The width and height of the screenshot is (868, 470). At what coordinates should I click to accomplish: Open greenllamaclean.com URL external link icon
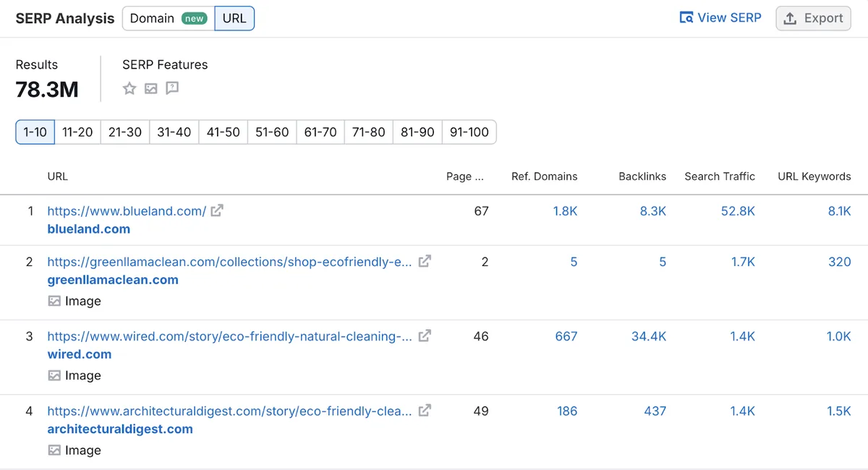coord(425,261)
